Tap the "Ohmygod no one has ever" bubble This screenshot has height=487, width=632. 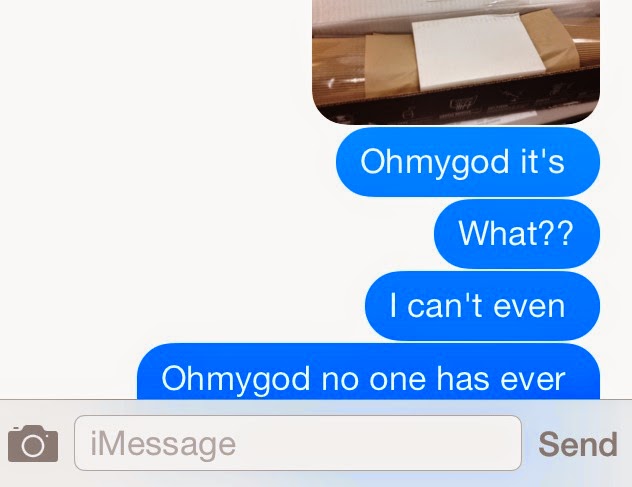[368, 371]
